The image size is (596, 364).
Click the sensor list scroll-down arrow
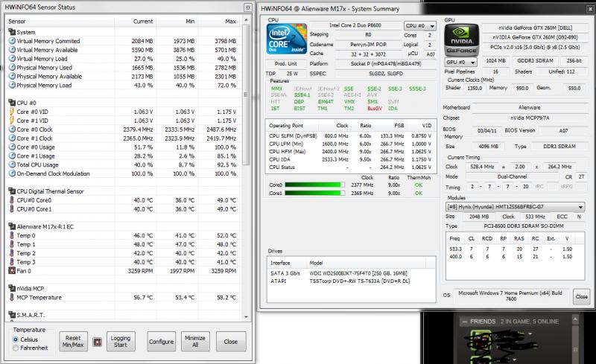(246, 316)
